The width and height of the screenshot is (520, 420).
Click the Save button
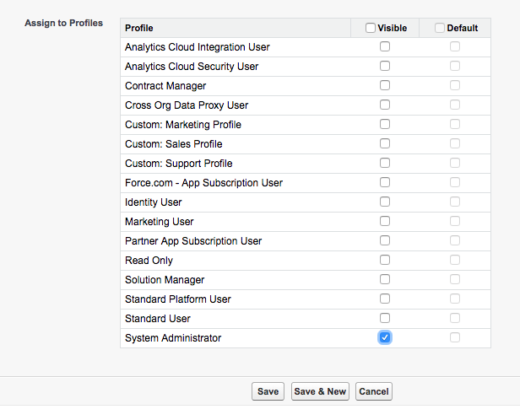pos(268,391)
